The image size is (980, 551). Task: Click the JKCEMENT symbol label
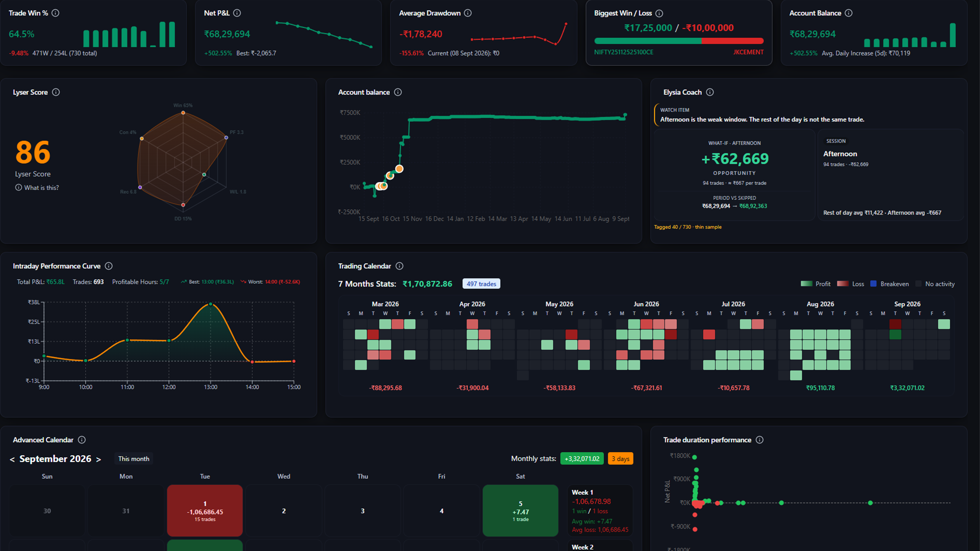point(748,52)
